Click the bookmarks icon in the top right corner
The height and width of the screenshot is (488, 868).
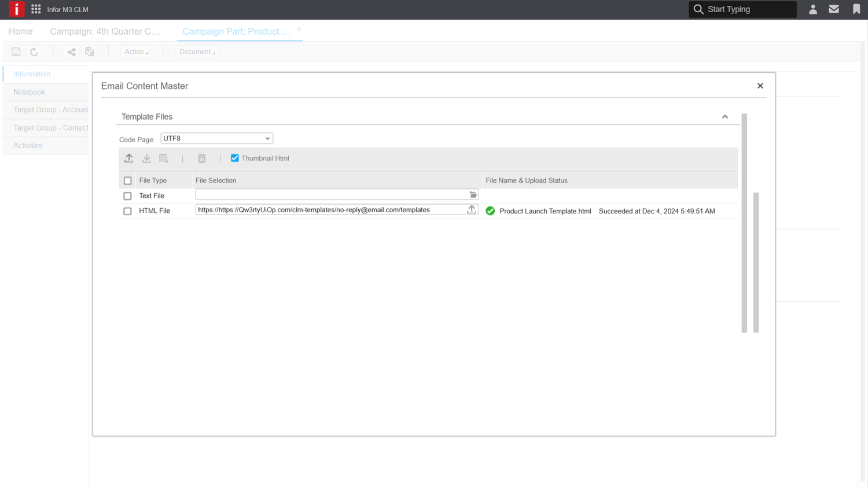coord(856,9)
